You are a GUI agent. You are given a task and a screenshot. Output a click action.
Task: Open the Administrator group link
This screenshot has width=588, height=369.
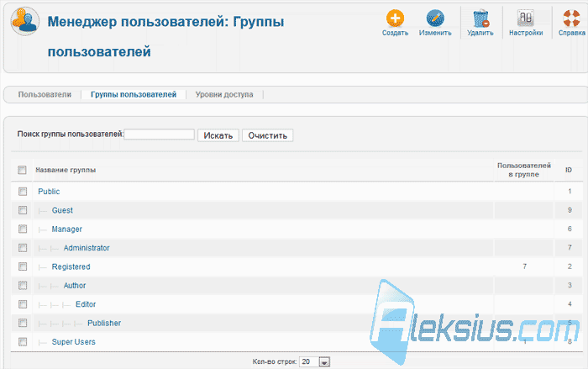pos(87,248)
